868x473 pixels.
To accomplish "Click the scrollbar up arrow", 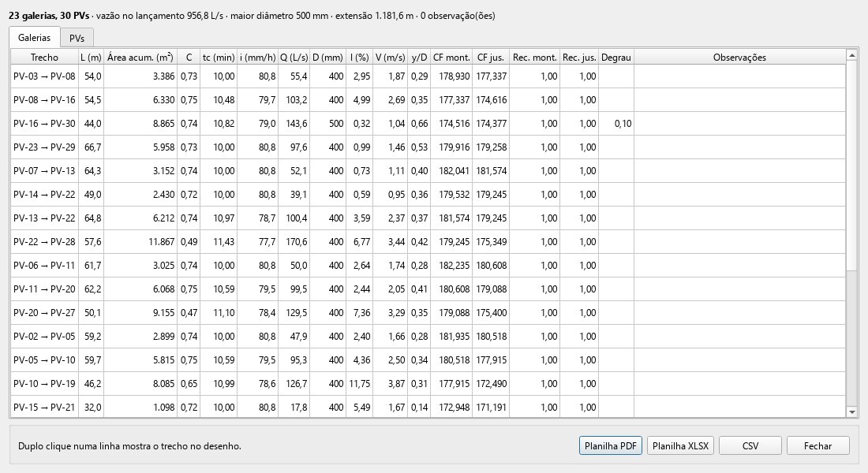I will click(x=852, y=54).
